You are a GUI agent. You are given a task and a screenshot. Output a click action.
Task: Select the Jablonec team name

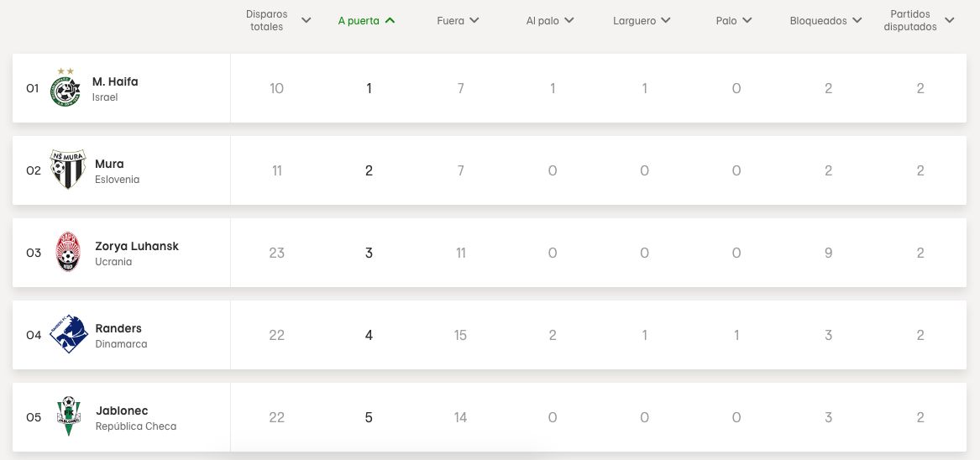[x=122, y=410]
